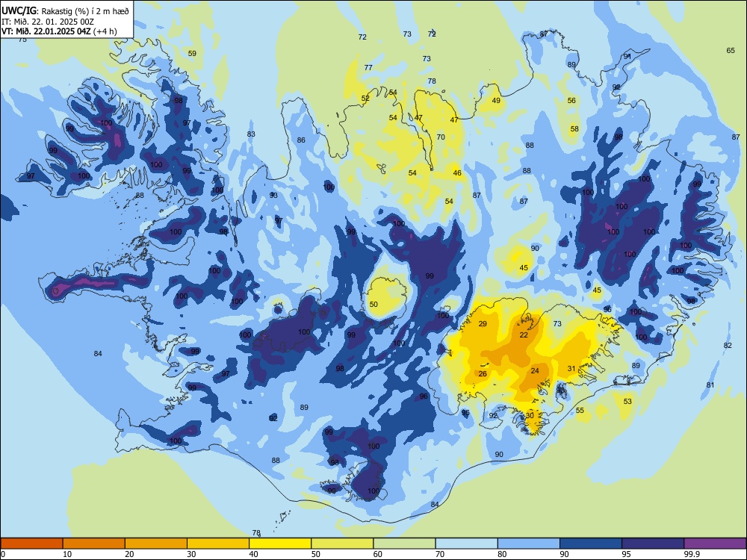Click the '40' legend scale label
This screenshot has height=560, width=747.
(x=253, y=554)
